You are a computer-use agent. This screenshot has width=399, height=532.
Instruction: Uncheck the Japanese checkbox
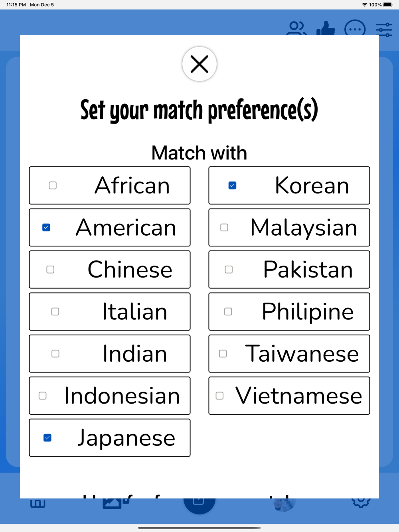(x=47, y=438)
